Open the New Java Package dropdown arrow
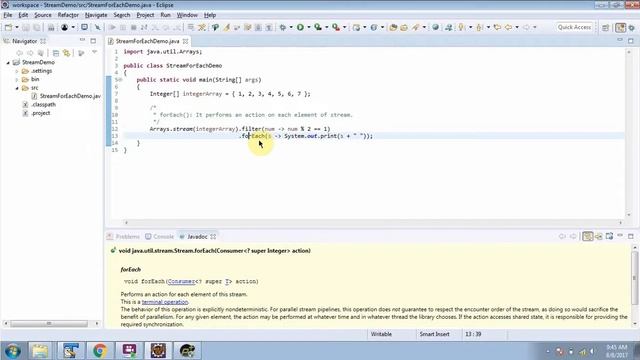Image resolution: width=640 pixels, height=360 pixels. coord(364,27)
